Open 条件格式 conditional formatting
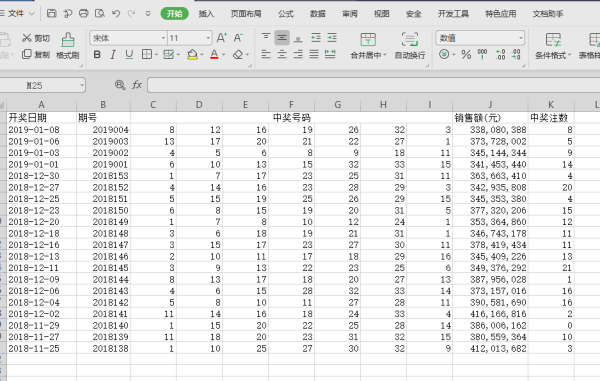The width and height of the screenshot is (600, 381). click(x=553, y=46)
